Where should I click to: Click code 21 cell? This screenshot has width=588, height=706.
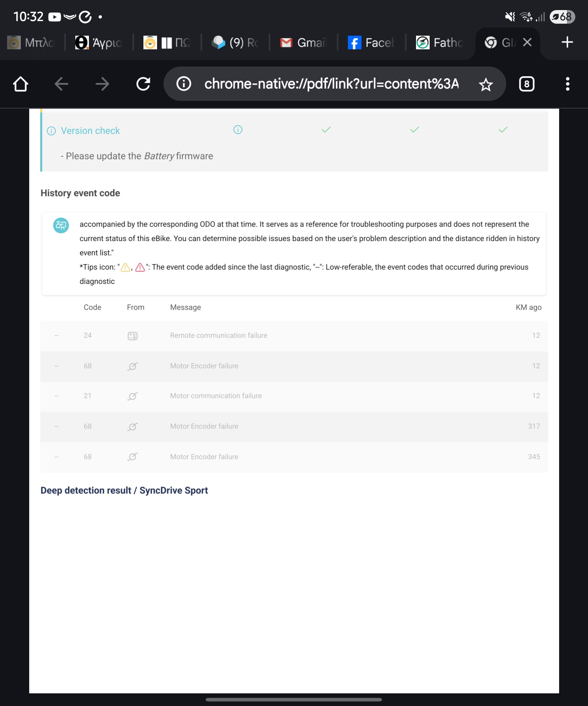87,396
